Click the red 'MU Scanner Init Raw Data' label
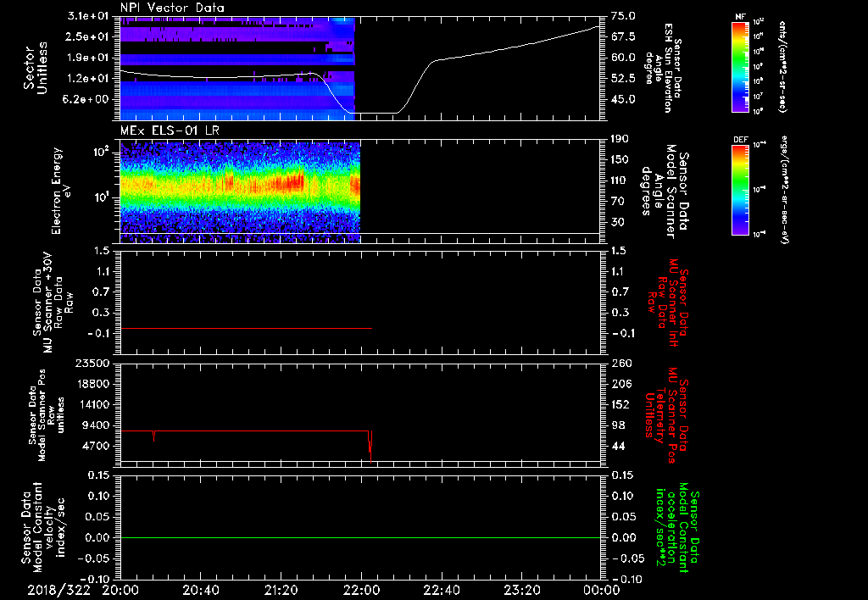Screen dimensions: 868x600 pos(669,303)
